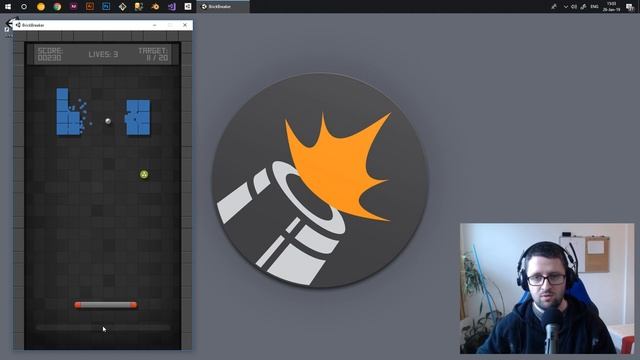Click the Unity icon in BrickBreaker title bar

click(18, 25)
